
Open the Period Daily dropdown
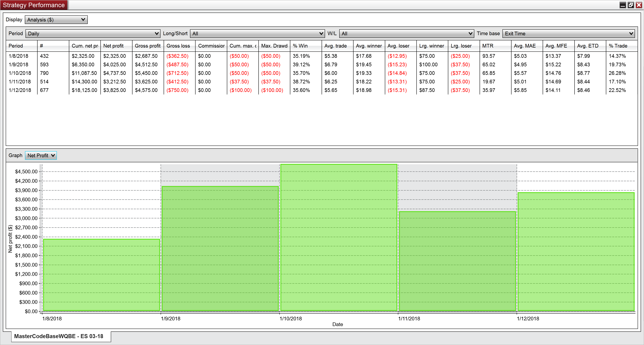(x=93, y=33)
